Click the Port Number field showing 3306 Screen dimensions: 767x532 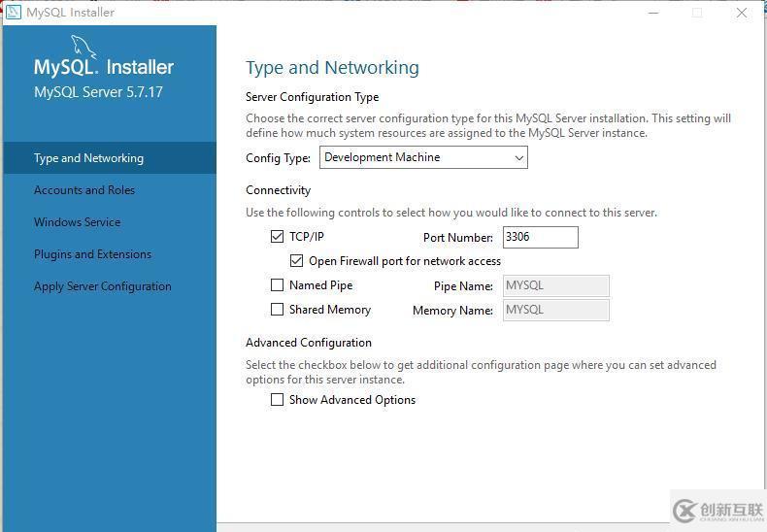click(541, 237)
